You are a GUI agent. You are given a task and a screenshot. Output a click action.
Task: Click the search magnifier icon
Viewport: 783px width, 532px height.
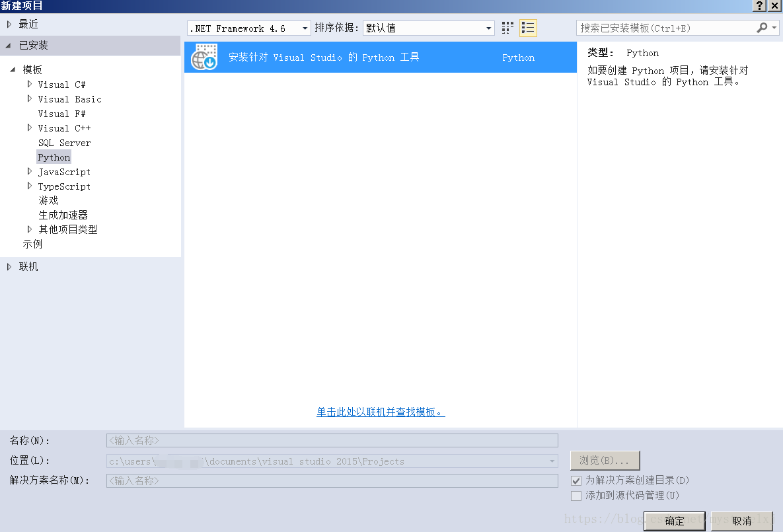click(x=762, y=28)
